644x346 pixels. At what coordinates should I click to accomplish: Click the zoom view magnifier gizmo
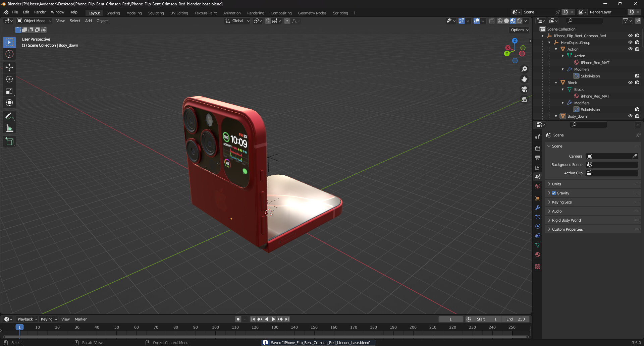pos(524,69)
